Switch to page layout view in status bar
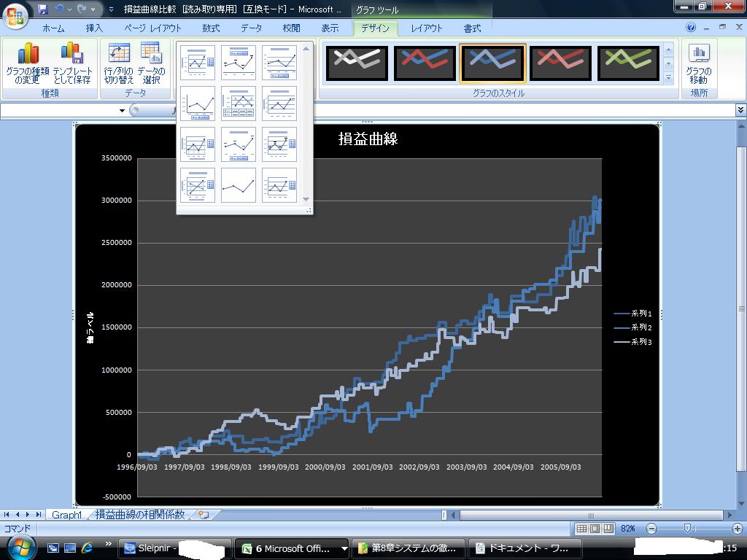The height and width of the screenshot is (560, 747). (594, 528)
